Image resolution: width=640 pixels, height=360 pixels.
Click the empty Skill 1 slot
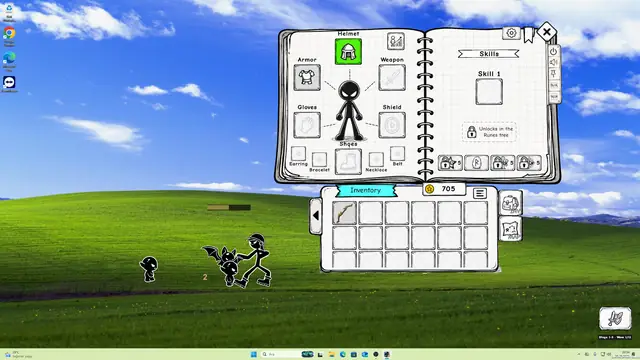click(x=489, y=92)
